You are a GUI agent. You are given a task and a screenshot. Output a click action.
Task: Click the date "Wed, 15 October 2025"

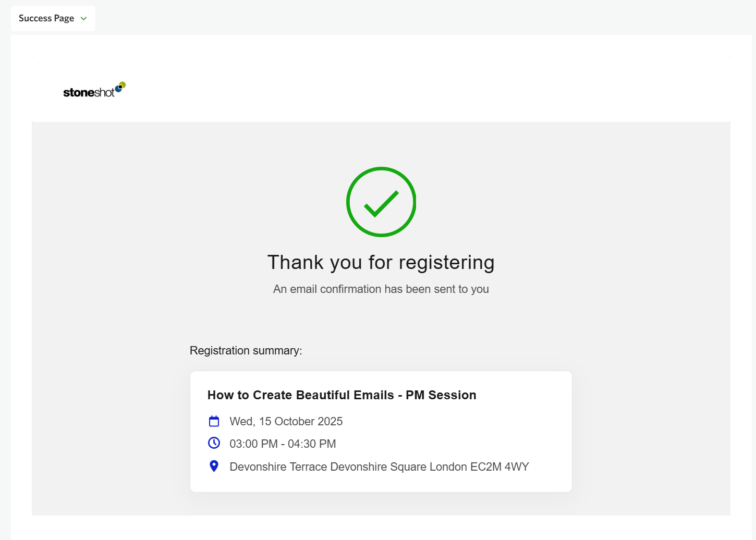point(286,422)
